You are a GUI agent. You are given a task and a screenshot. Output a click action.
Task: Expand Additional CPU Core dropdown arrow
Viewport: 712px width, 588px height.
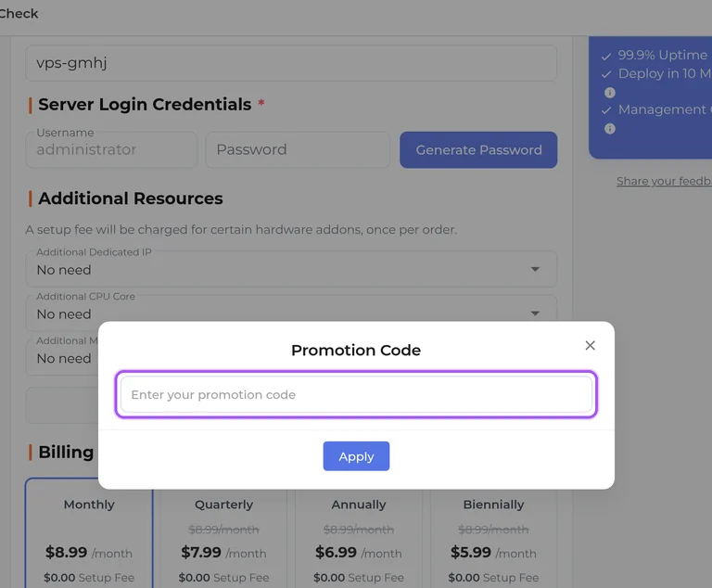535,313
